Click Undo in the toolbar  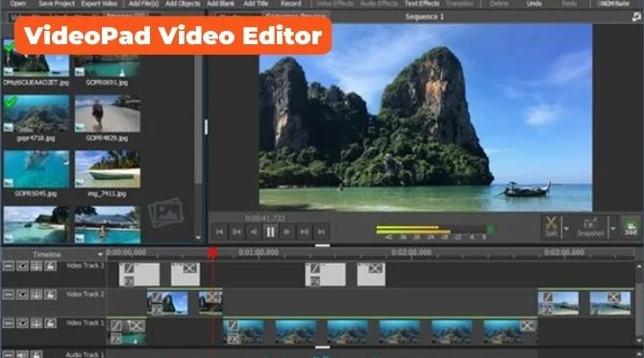(x=534, y=3)
